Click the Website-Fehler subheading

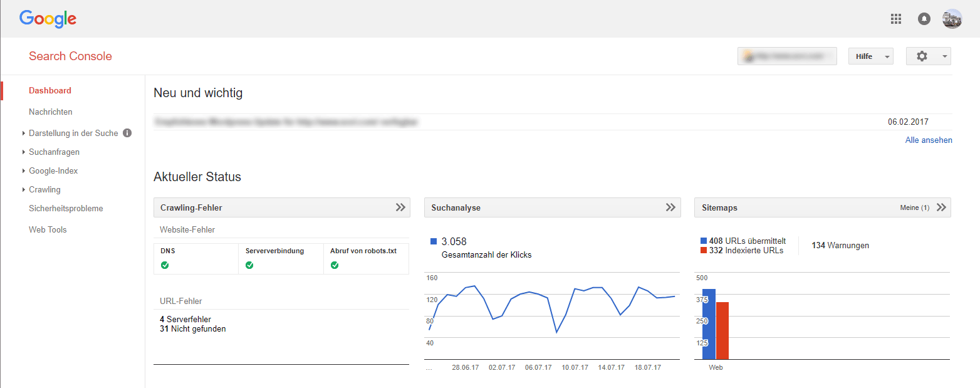tap(187, 230)
